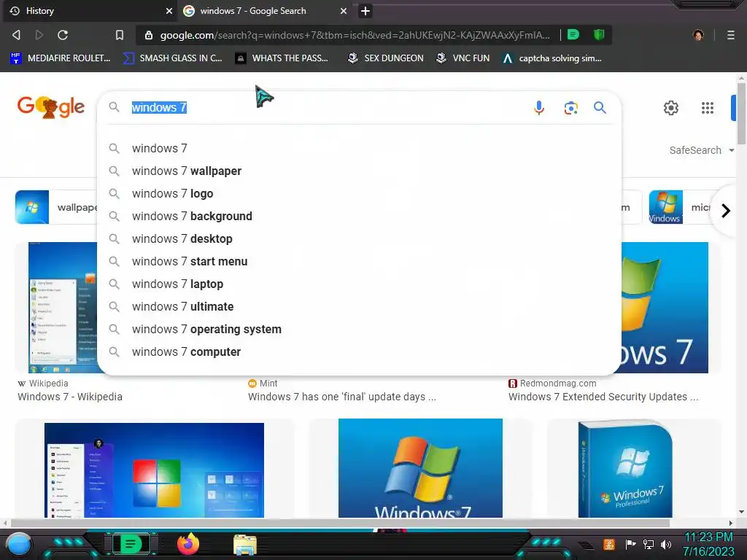Click the network tray icon
This screenshot has width=747, height=560.
point(649,544)
